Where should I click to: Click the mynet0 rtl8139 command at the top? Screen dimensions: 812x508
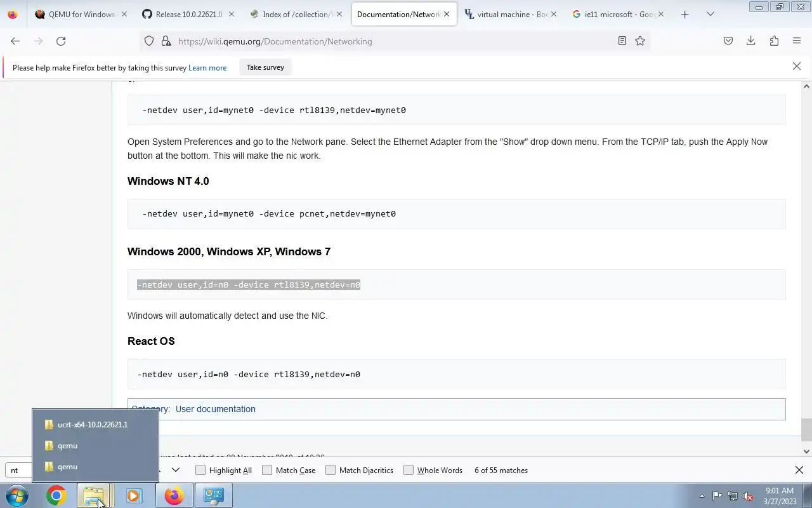[274, 110]
